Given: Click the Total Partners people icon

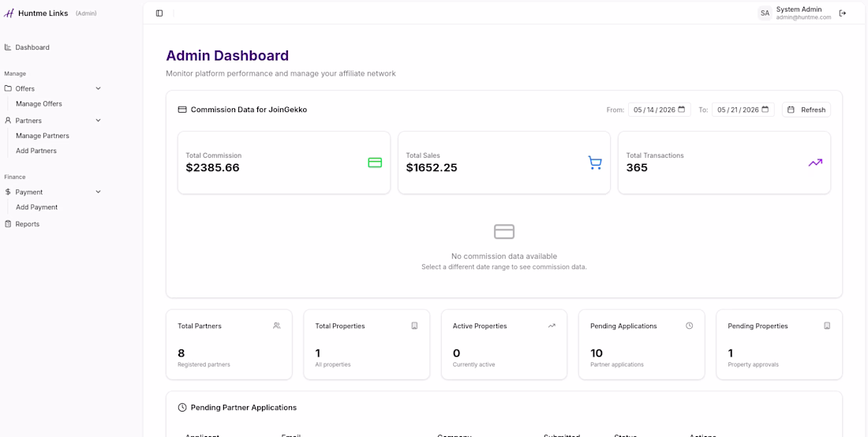Looking at the screenshot, I should (277, 326).
